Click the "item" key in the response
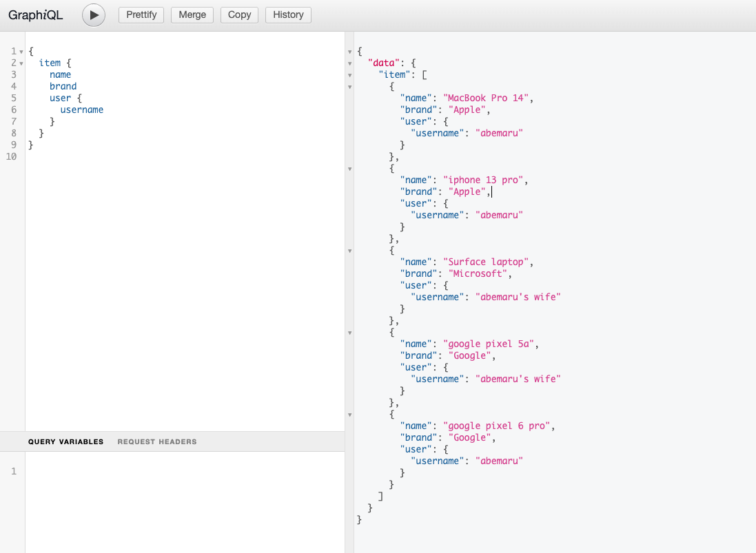This screenshot has width=756, height=553. coord(395,74)
